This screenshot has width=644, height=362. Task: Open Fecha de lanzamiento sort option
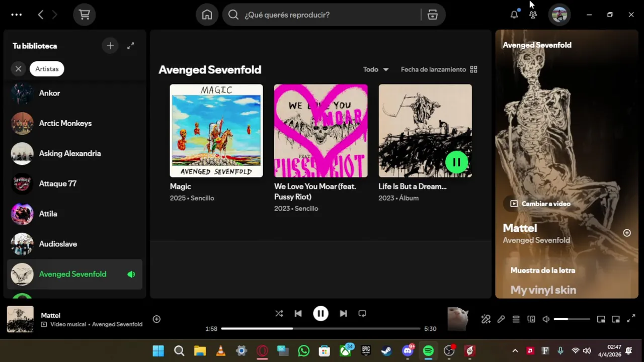click(433, 69)
